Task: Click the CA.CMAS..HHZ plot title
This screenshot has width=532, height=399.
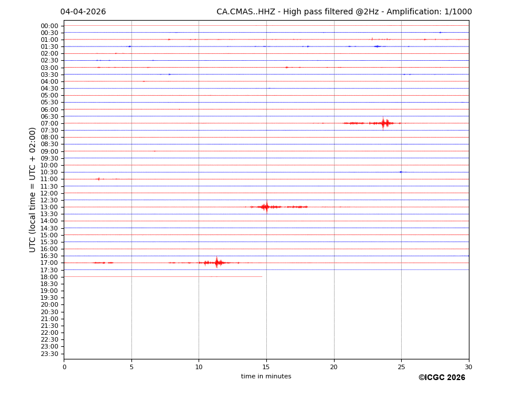Action: [344, 12]
